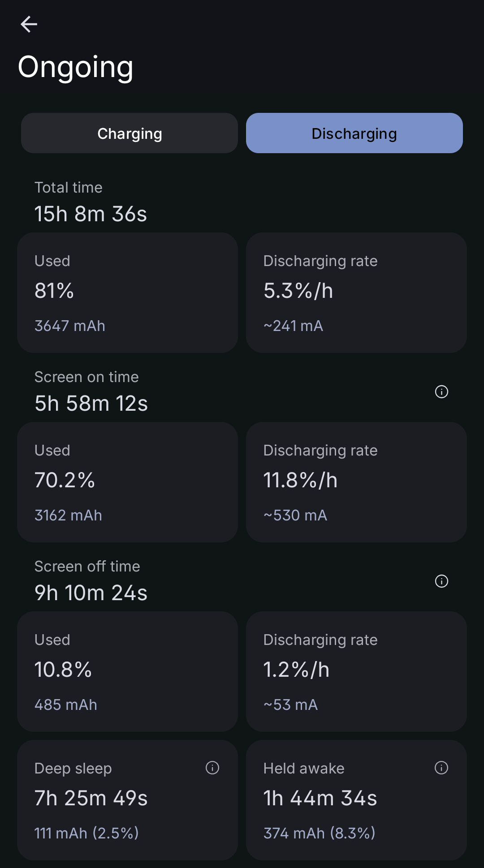This screenshot has height=868, width=484.
Task: Tap Deep sleep info icon
Action: [x=212, y=768]
